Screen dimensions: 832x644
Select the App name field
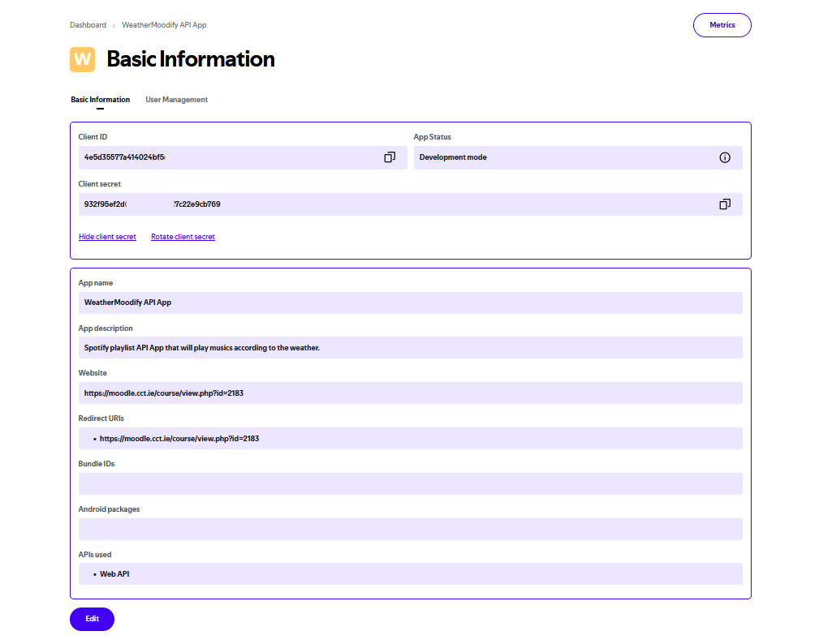[x=410, y=303]
